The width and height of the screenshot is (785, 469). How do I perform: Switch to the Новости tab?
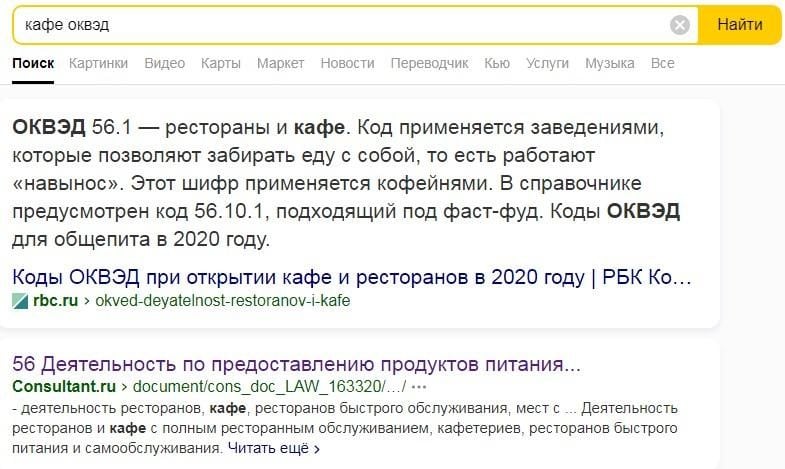click(347, 63)
